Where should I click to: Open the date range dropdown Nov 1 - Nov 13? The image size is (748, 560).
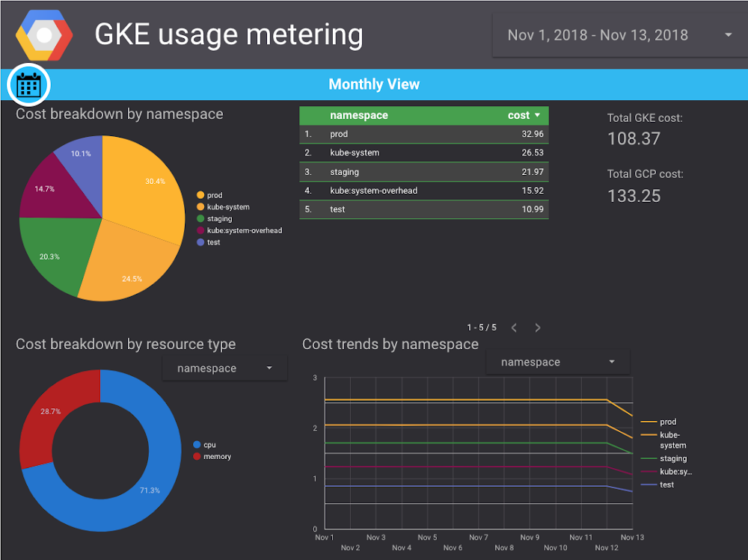619,35
